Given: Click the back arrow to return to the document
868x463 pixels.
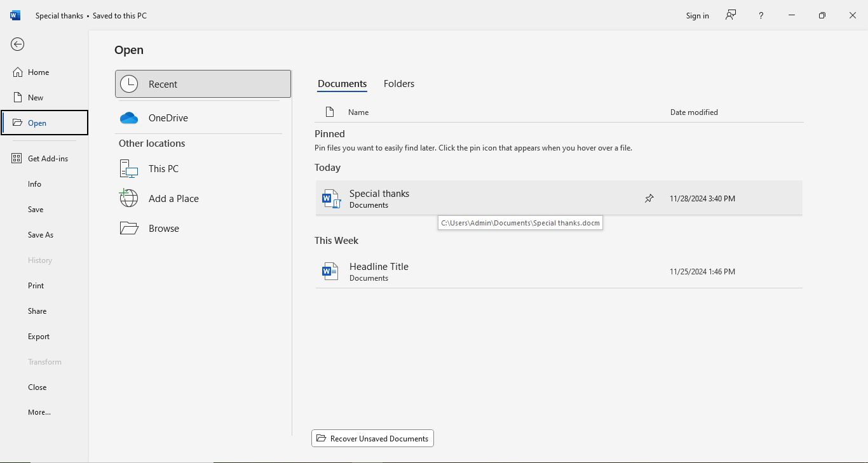Looking at the screenshot, I should [x=17, y=44].
